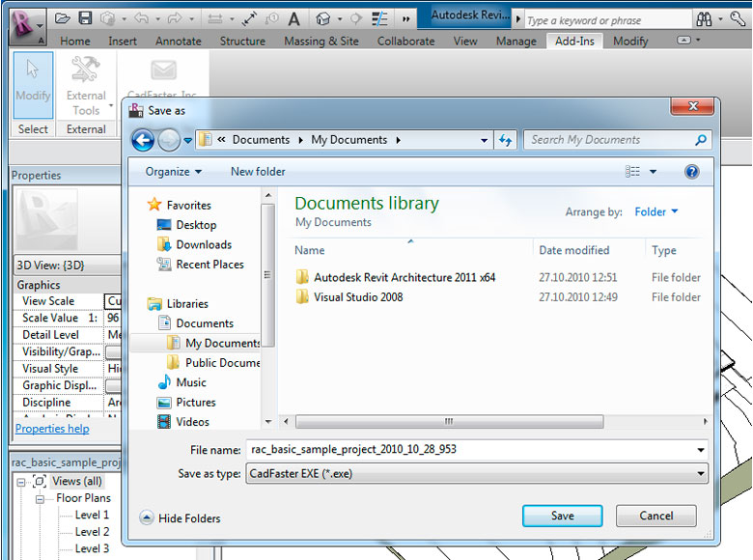Viewport: 753px width, 560px height.
Task: Expand the address bar path dropdown
Action: point(484,140)
